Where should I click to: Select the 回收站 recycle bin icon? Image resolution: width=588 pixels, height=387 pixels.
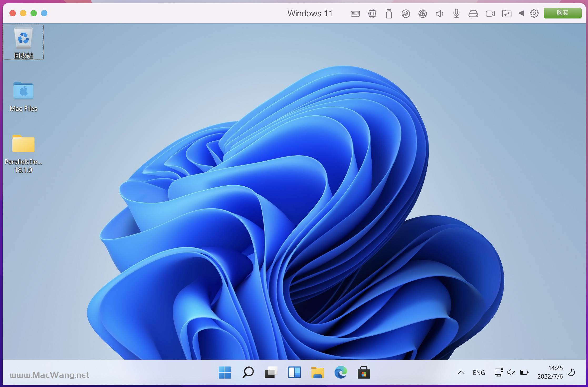23,42
